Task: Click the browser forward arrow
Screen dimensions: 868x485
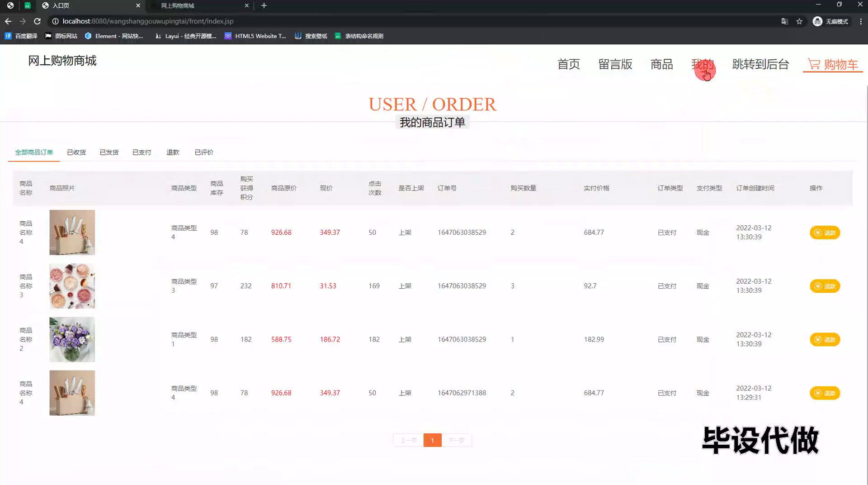Action: [23, 21]
